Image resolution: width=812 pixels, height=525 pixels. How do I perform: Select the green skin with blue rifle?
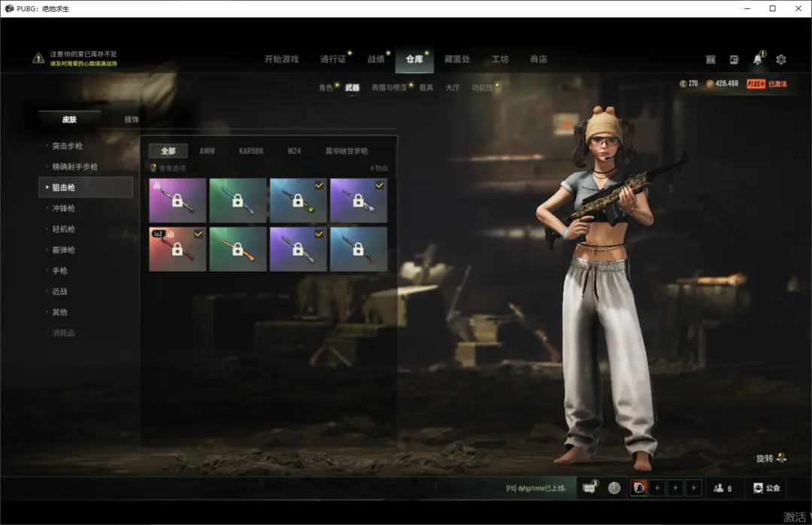[x=238, y=201]
